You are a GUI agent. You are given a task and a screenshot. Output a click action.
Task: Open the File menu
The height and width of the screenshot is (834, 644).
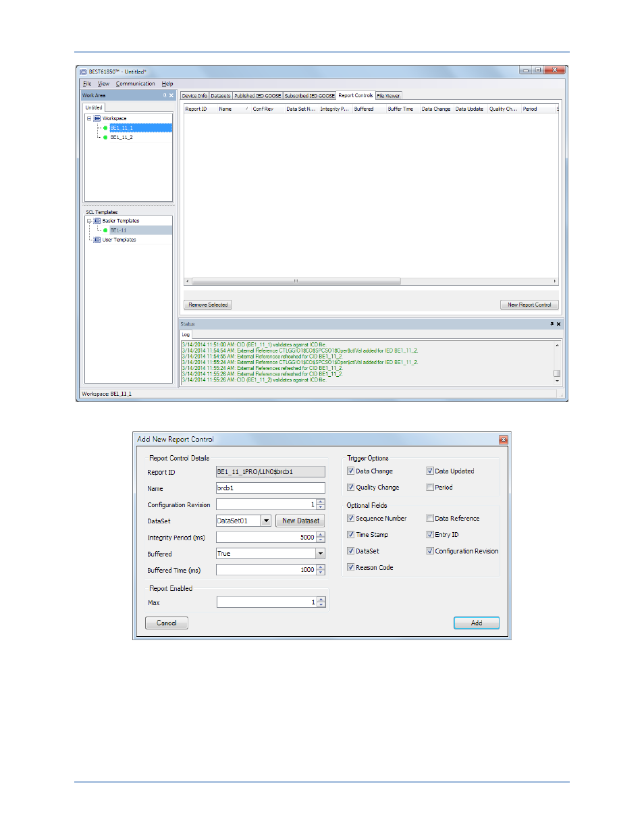pyautogui.click(x=87, y=84)
